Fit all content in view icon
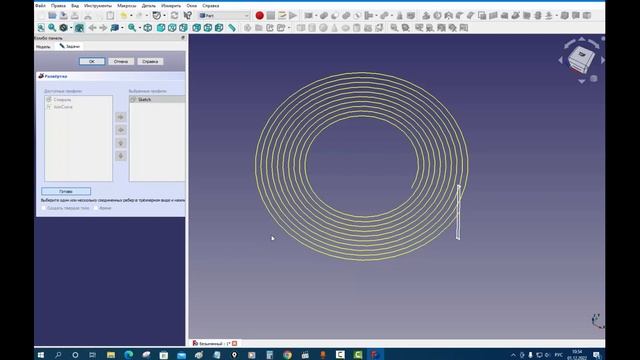 41,28
